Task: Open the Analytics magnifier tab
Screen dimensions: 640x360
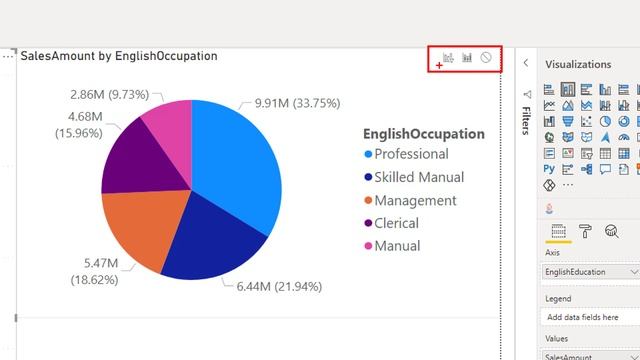Action: point(611,231)
